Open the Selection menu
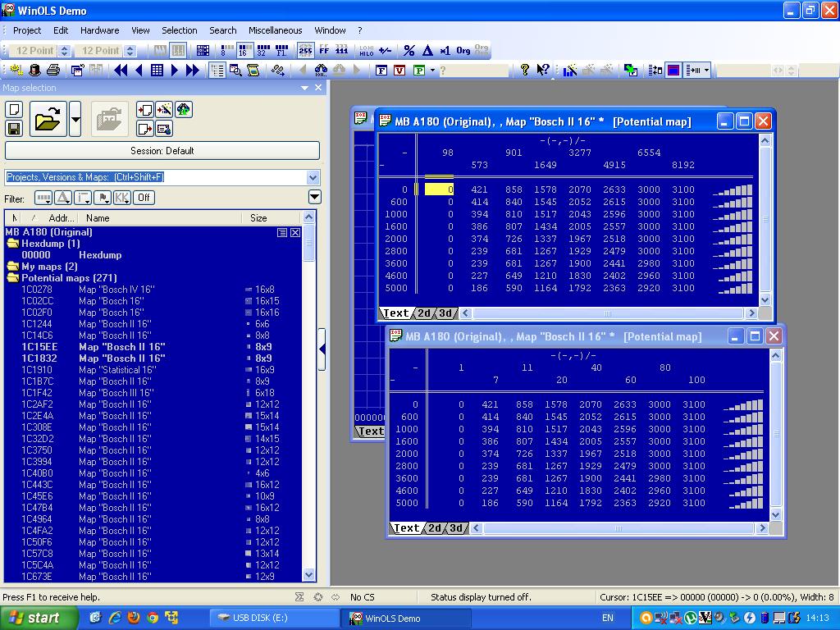840x630 pixels. point(180,30)
